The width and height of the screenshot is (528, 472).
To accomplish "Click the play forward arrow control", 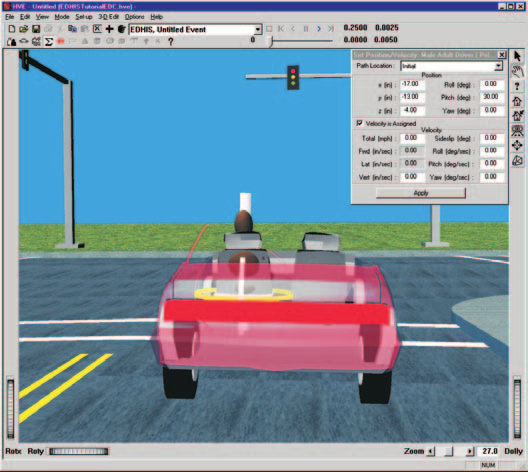I will pyautogui.click(x=319, y=29).
